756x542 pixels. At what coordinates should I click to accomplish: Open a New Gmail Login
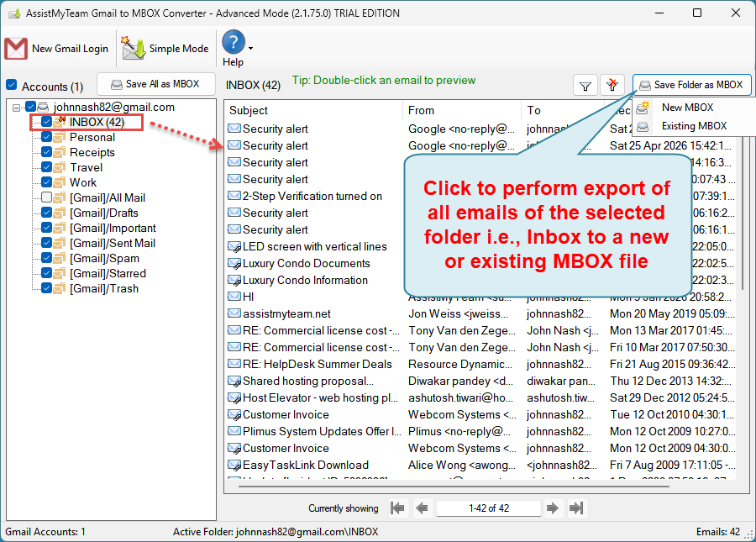click(x=57, y=48)
